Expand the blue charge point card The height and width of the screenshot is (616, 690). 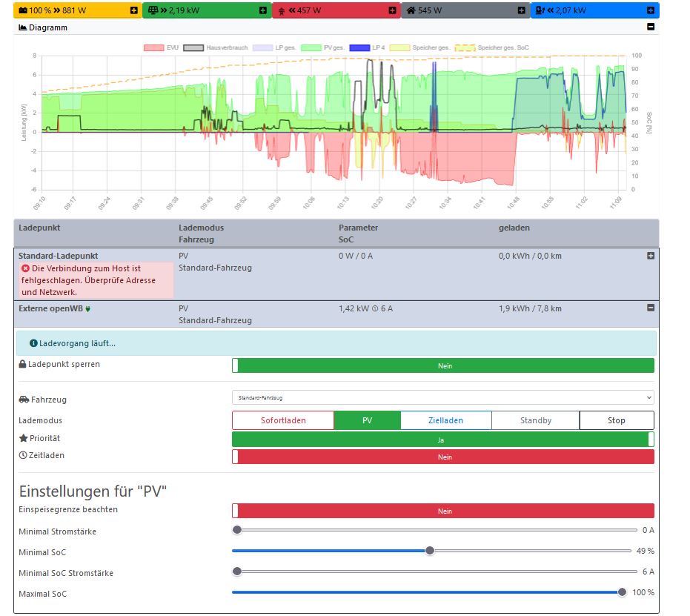click(x=650, y=10)
